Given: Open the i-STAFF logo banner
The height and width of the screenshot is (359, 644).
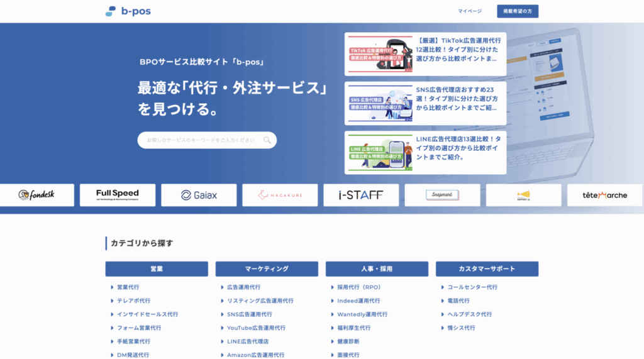Looking at the screenshot, I should [x=361, y=195].
